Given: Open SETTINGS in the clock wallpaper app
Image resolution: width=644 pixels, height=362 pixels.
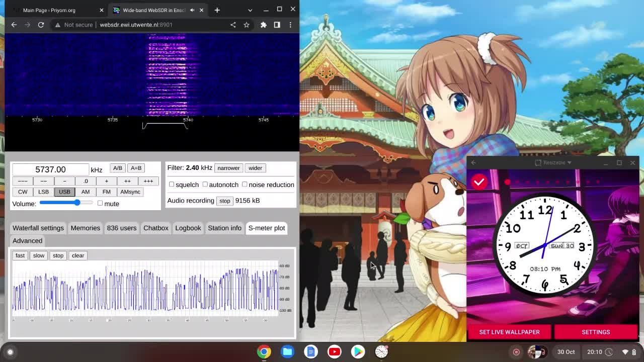Looking at the screenshot, I should click(x=596, y=332).
